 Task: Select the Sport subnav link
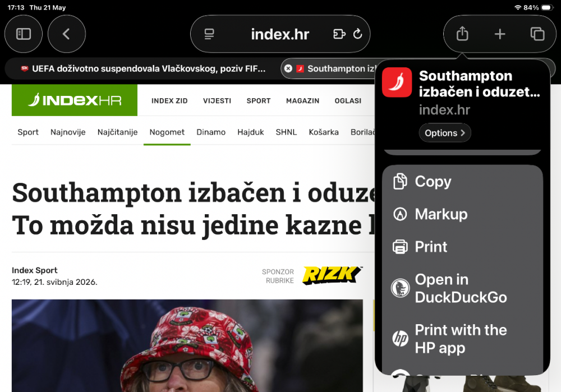[28, 132]
